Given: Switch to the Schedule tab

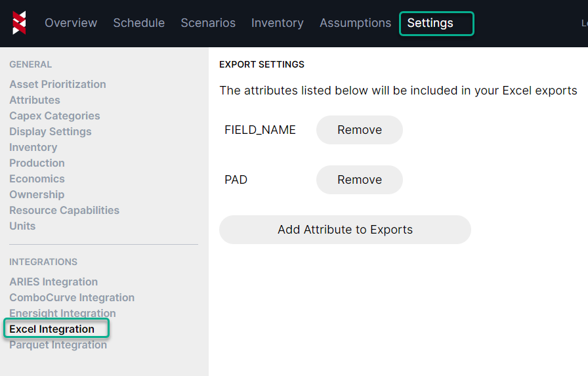Looking at the screenshot, I should coord(138,23).
